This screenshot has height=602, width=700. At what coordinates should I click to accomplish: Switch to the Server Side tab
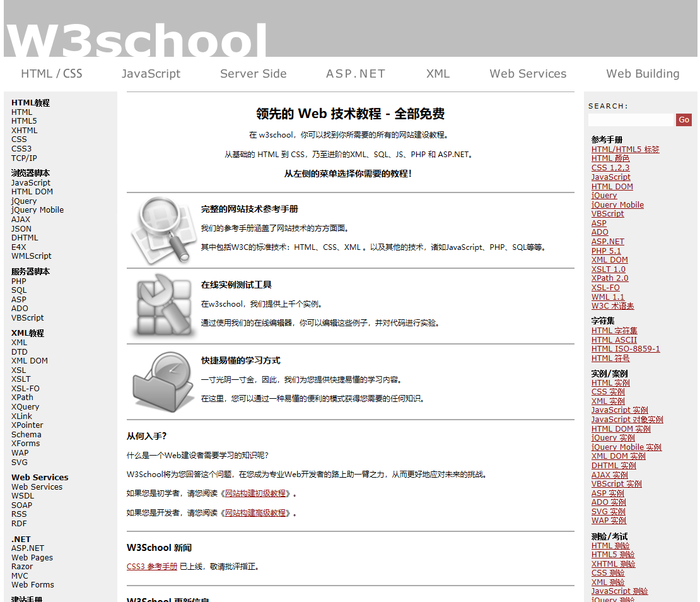pyautogui.click(x=253, y=74)
